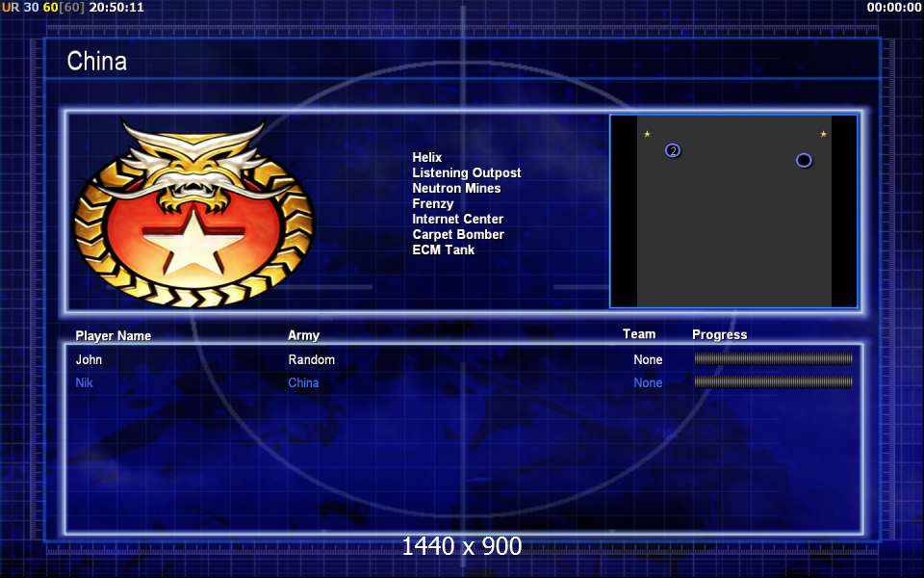Click the Neutron Mines entry
Screen dimensions: 924x578
[456, 188]
